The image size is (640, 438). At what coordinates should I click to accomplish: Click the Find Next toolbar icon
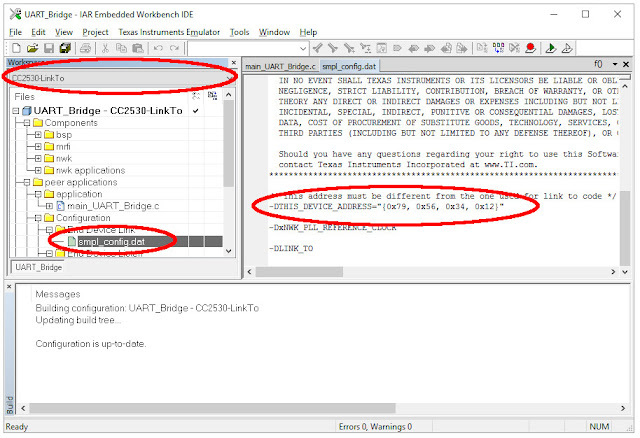point(333,48)
